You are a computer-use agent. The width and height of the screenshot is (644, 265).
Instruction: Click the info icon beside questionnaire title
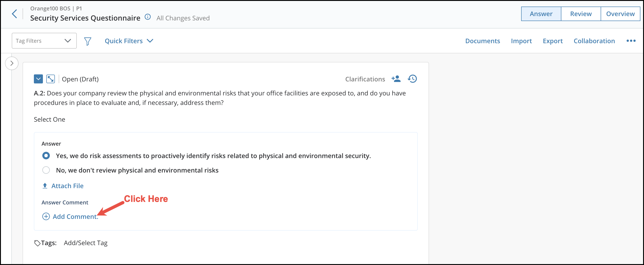[x=148, y=17]
